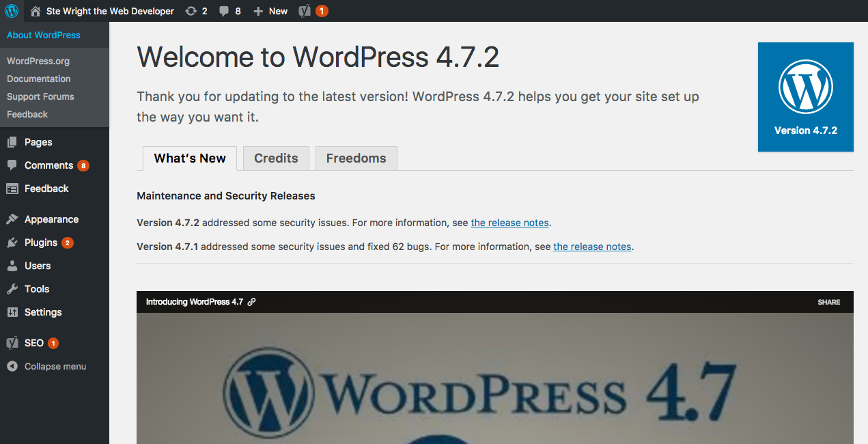Click the Comments sidebar icon
Image resolution: width=868 pixels, height=444 pixels.
tap(12, 165)
